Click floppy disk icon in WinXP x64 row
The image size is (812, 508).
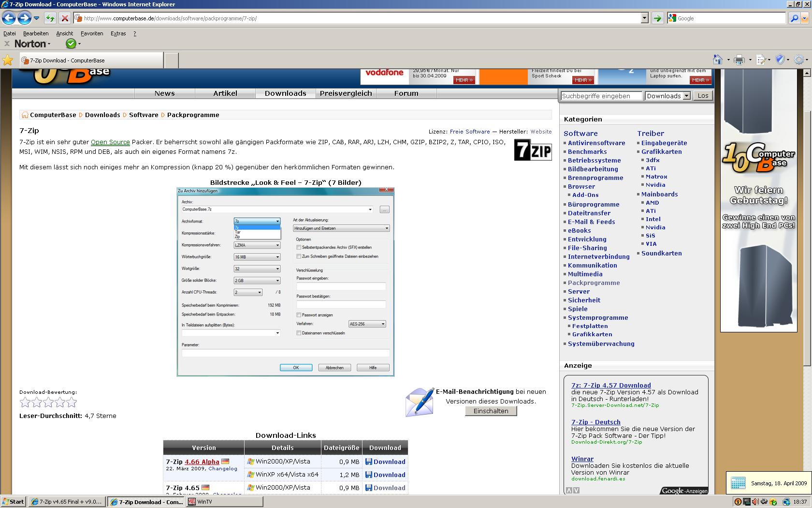(369, 475)
